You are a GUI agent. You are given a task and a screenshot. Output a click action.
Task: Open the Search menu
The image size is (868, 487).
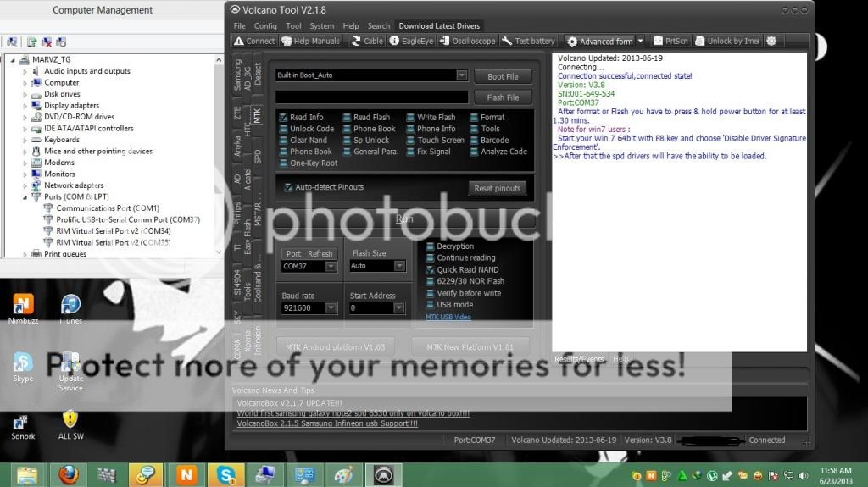379,26
